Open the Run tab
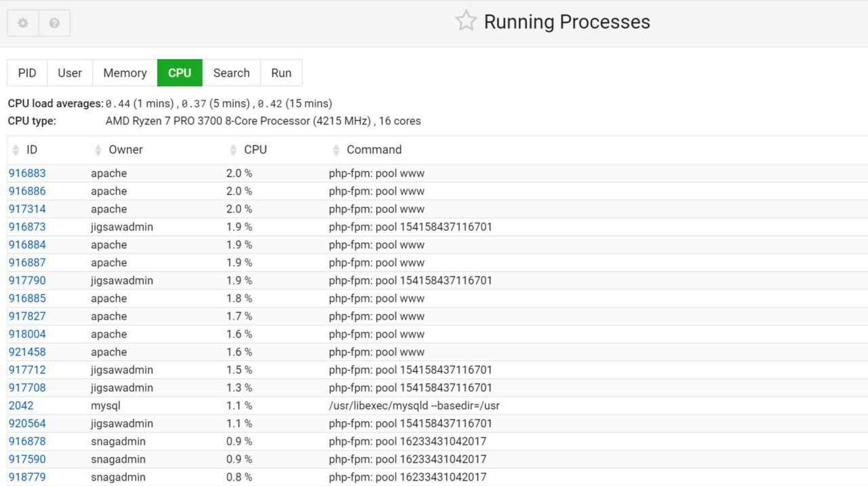This screenshot has height=486, width=868. click(x=281, y=73)
